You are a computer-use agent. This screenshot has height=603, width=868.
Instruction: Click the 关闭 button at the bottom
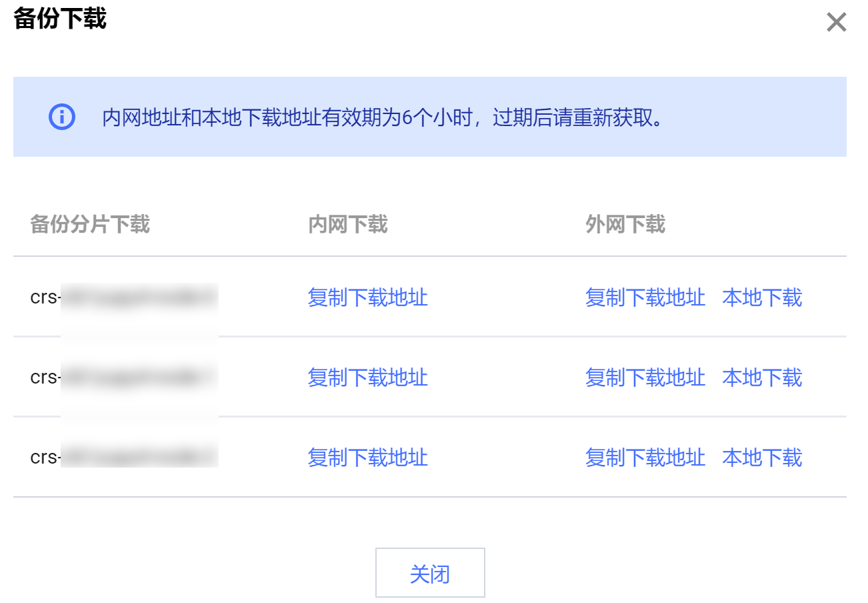430,573
